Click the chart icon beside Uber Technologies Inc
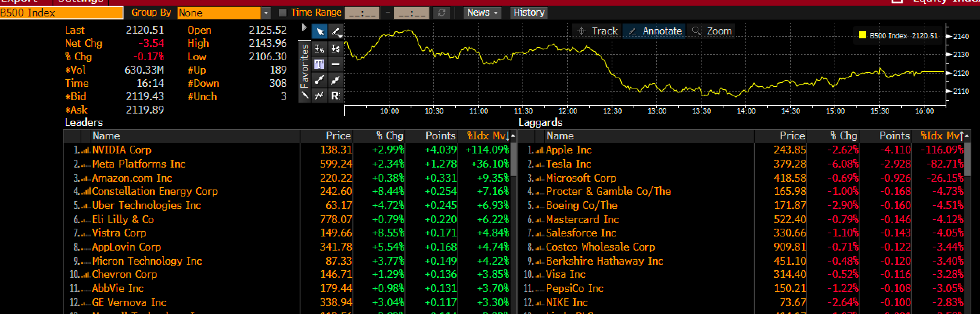 (86, 206)
